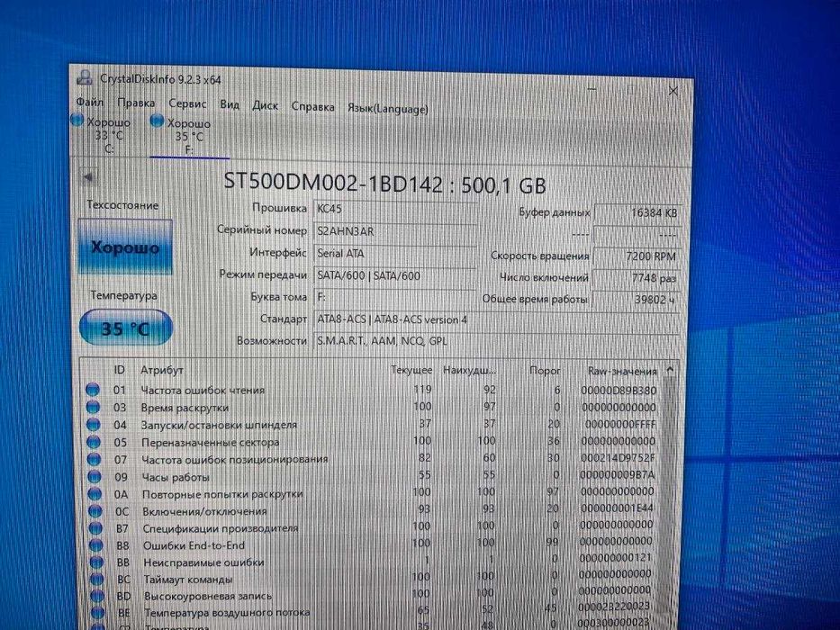Click the previous disk arrow button

pyautogui.click(x=88, y=176)
